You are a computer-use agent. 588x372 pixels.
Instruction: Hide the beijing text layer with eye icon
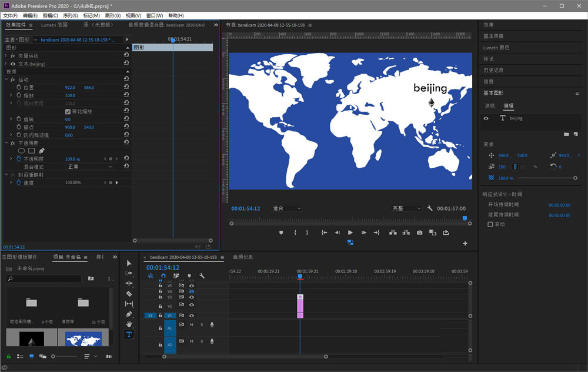[x=486, y=118]
